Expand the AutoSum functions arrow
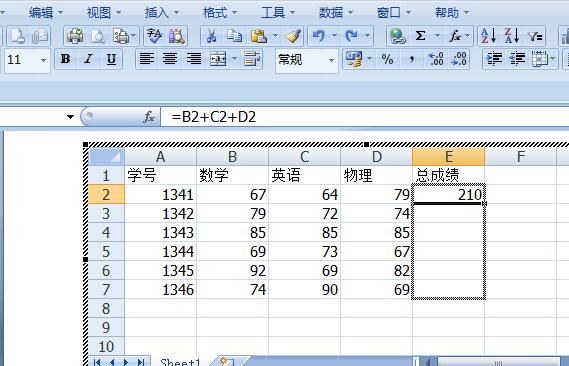The height and width of the screenshot is (366, 569). 437,36
